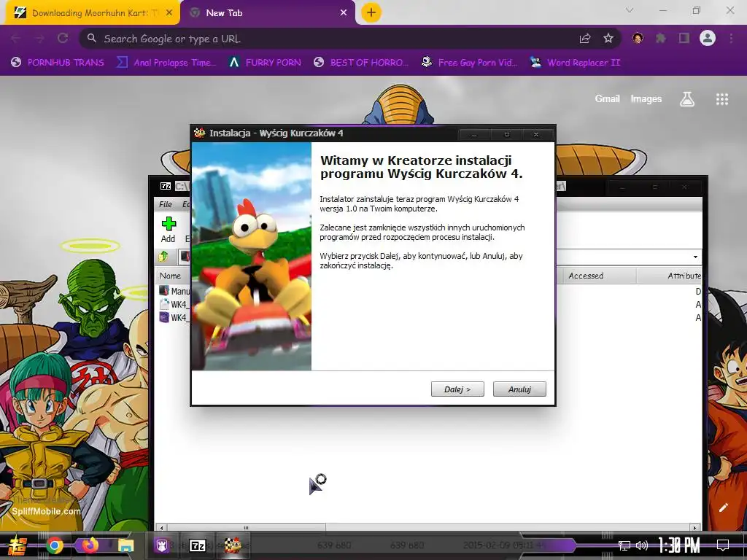Open the network icon in system tray

tap(624, 545)
